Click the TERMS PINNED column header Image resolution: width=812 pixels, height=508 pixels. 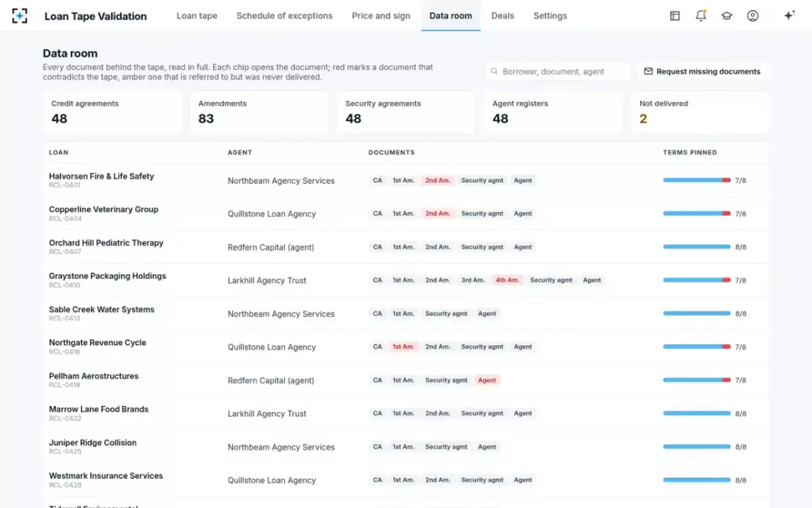tap(690, 152)
